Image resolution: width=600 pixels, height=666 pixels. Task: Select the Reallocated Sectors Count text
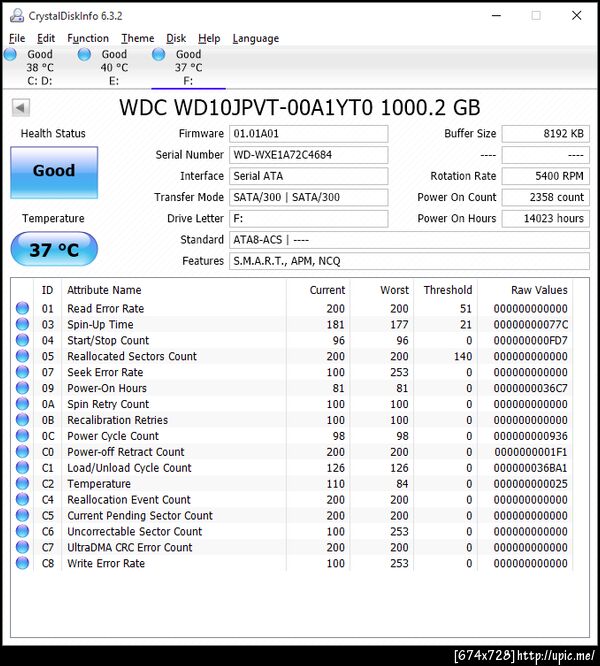[x=132, y=356]
